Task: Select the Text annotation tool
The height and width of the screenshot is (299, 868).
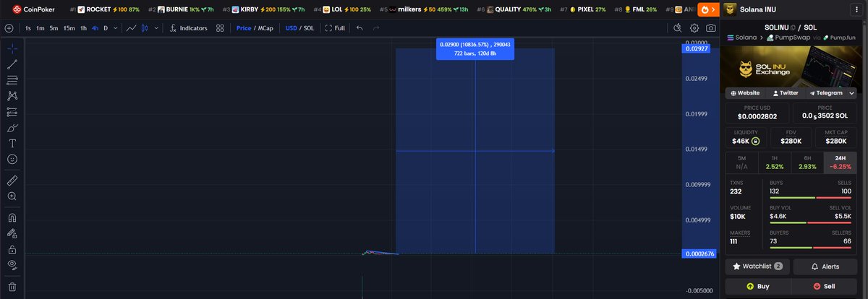Action: pyautogui.click(x=12, y=143)
